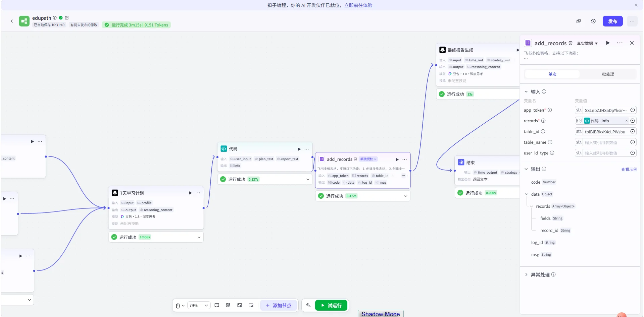
Task: Open 单独授权 dropdown on add_records node
Action: [368, 159]
